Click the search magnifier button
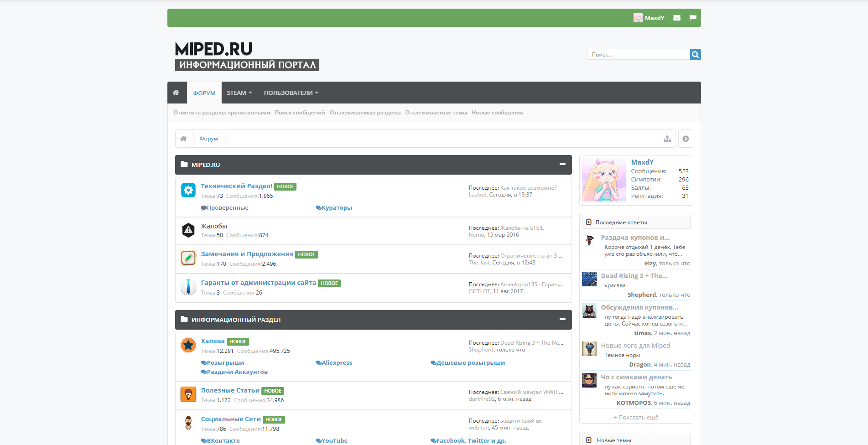 tap(695, 54)
